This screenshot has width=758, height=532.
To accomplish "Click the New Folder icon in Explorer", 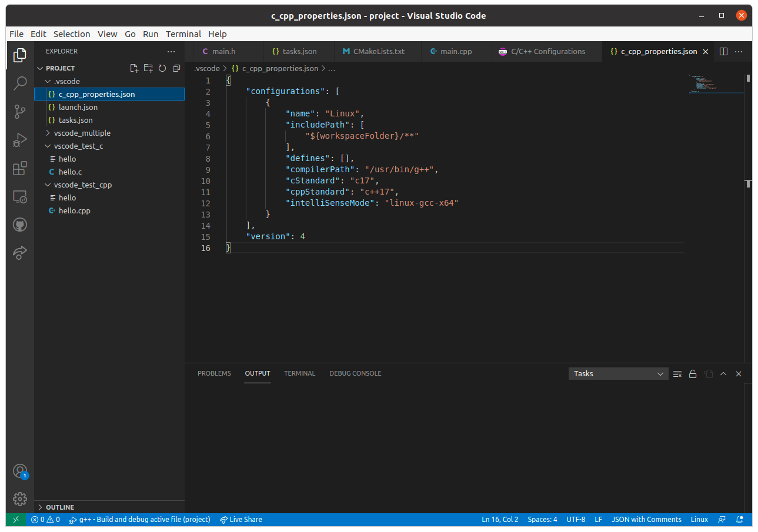I will click(148, 68).
